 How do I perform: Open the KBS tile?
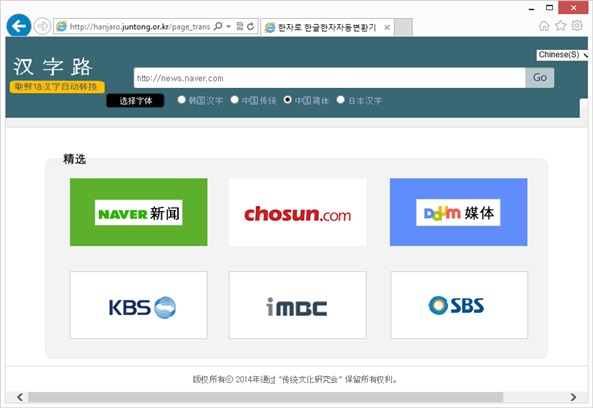(x=139, y=305)
